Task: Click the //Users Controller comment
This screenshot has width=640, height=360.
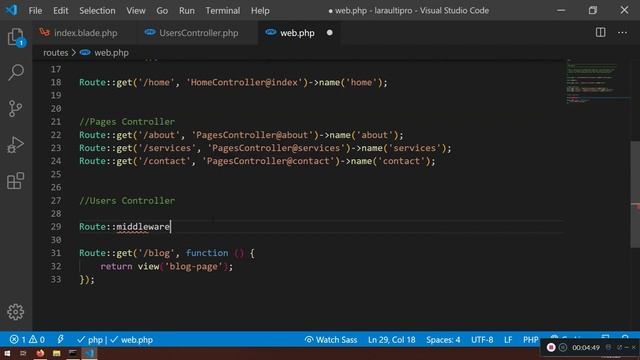Action: [x=127, y=200]
